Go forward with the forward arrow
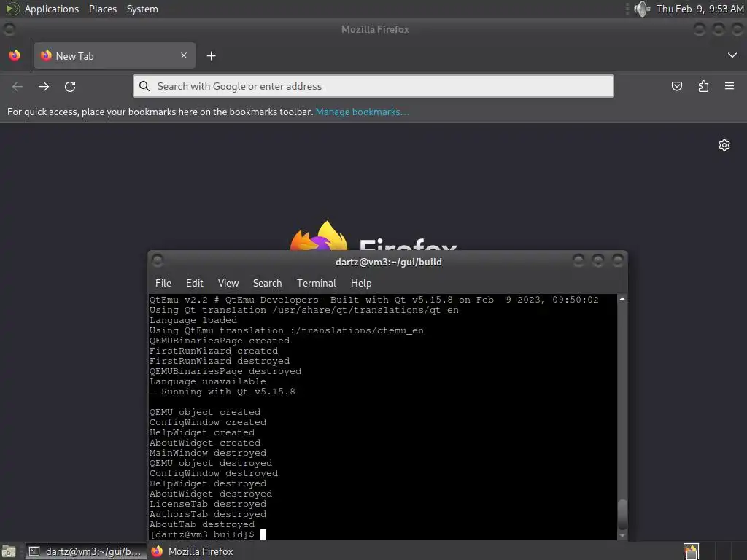This screenshot has width=747, height=560. coord(44,86)
